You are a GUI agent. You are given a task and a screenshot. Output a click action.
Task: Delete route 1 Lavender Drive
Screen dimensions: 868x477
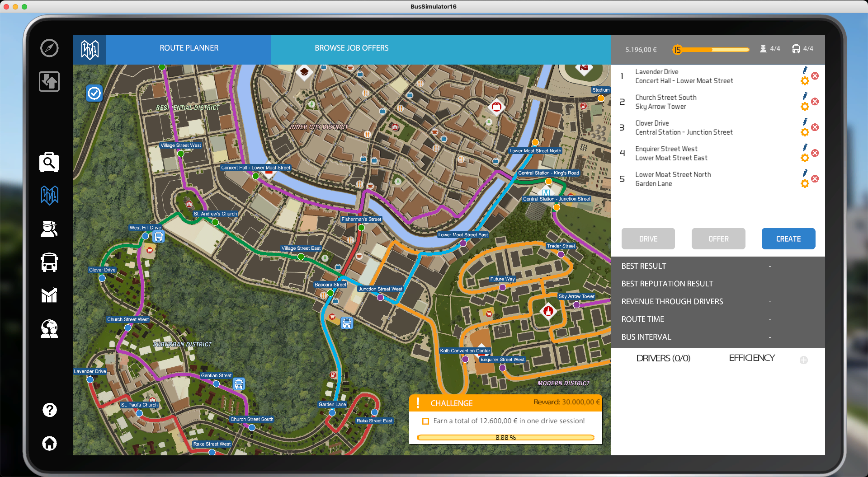coord(815,76)
